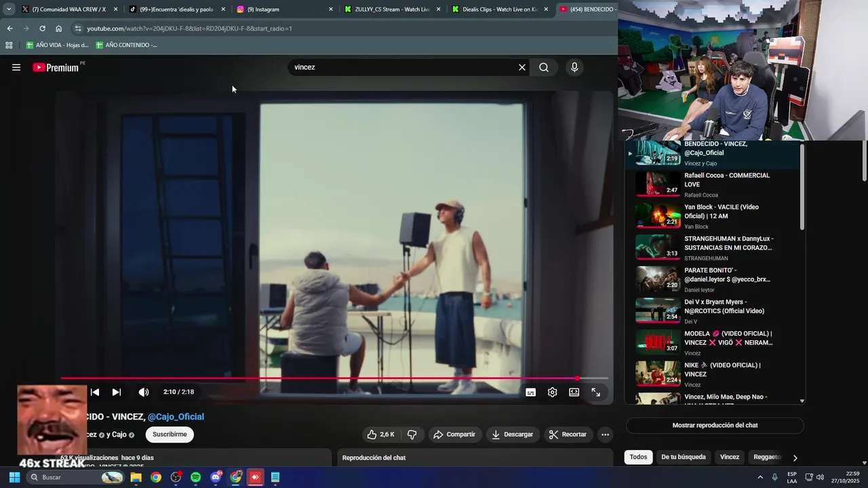Select the Todos filter chip
868x488 pixels.
[x=638, y=457]
